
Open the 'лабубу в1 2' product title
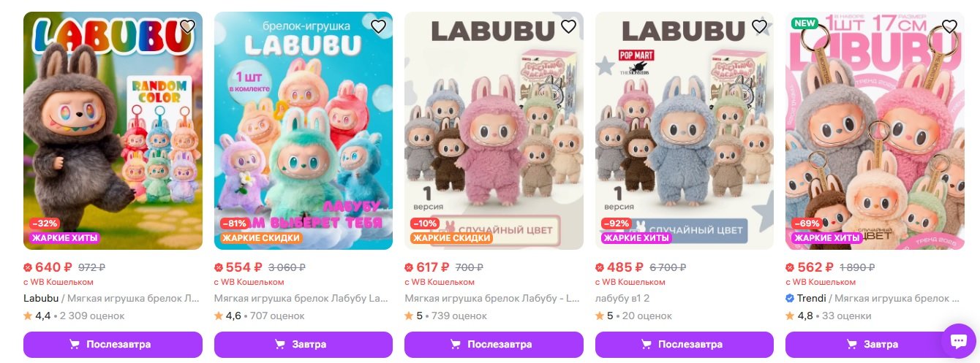point(622,299)
